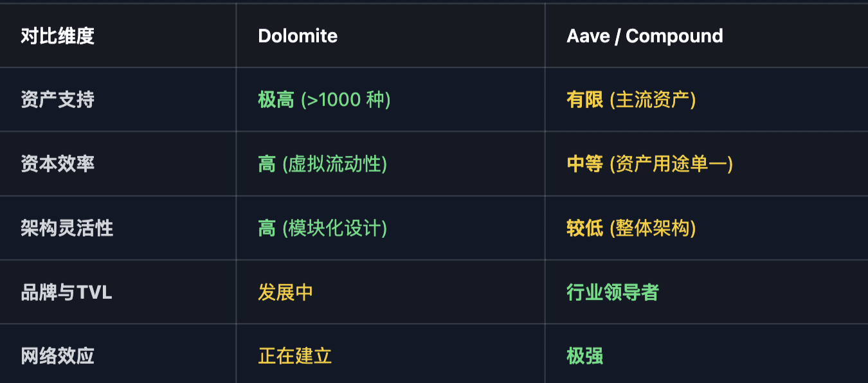Screen dimensions: 868x383
Task: Click the 有限 (主流资产) cell
Action: tap(631, 100)
